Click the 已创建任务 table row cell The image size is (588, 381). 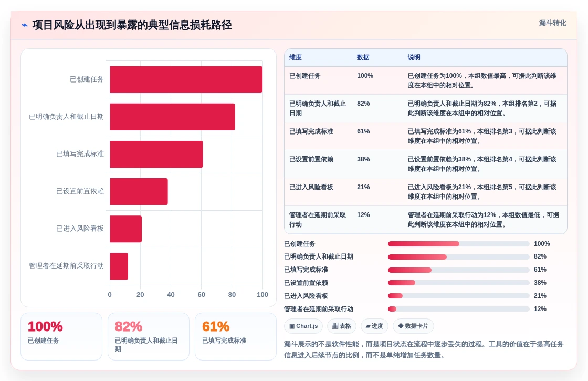click(x=305, y=76)
